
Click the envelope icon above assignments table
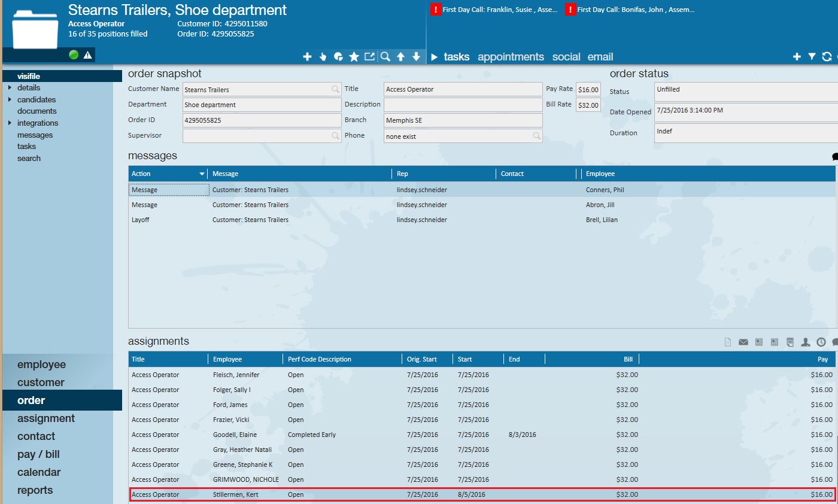tap(743, 342)
